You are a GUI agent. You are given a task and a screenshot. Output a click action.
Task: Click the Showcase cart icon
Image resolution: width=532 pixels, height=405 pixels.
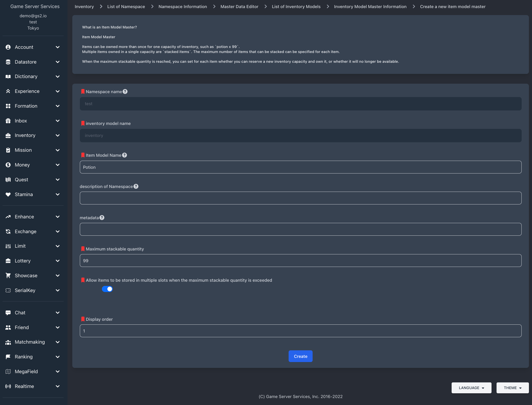pos(8,276)
